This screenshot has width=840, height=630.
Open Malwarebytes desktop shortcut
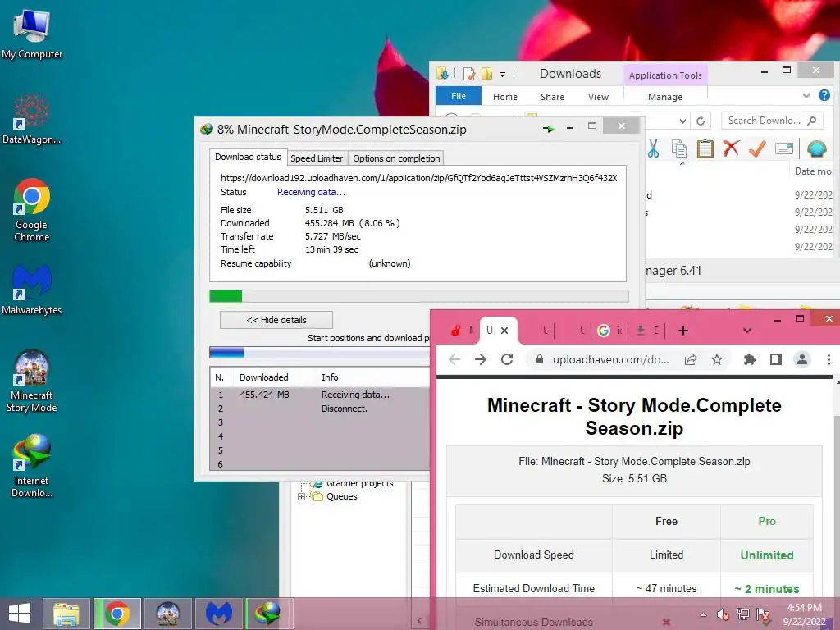(x=32, y=290)
